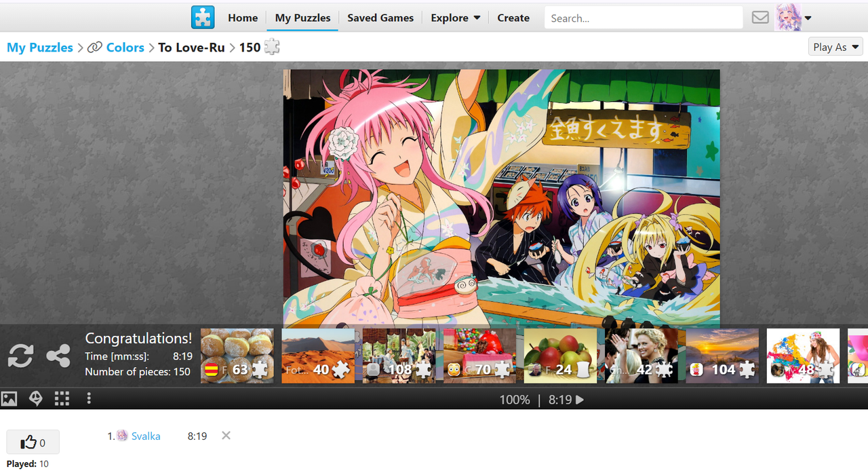Open the 104-piece sunset puzzle thumbnail
The image size is (868, 473).
(x=723, y=356)
